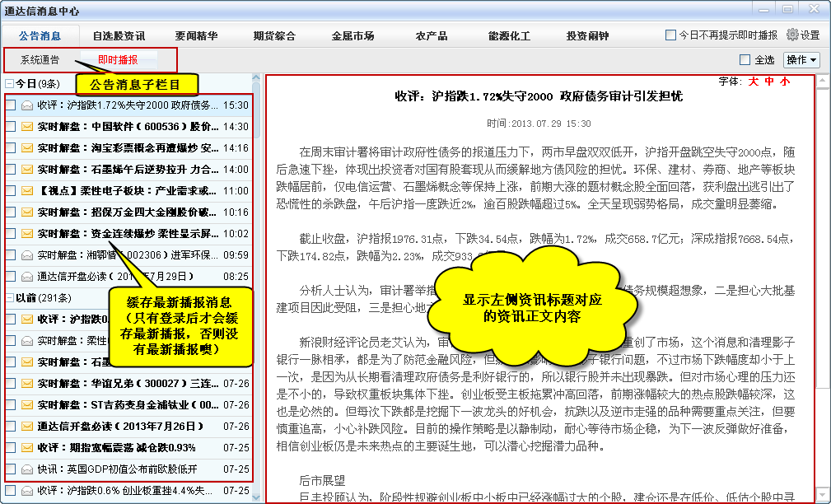
Task: Collapse the 以前 (291条) group
Action: [x=9, y=298]
